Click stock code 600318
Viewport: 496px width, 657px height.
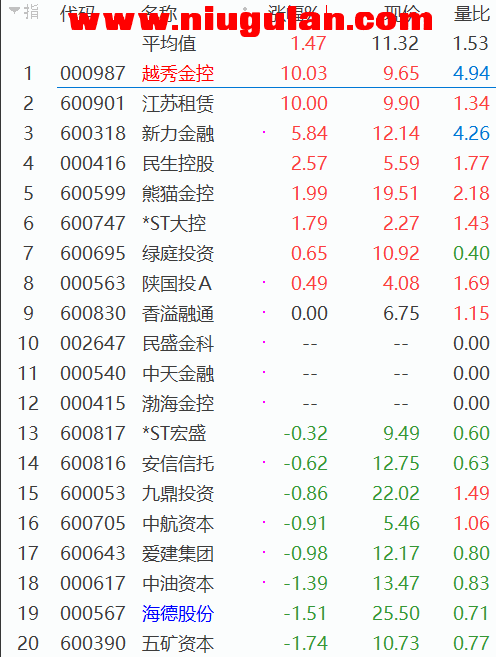[93, 134]
